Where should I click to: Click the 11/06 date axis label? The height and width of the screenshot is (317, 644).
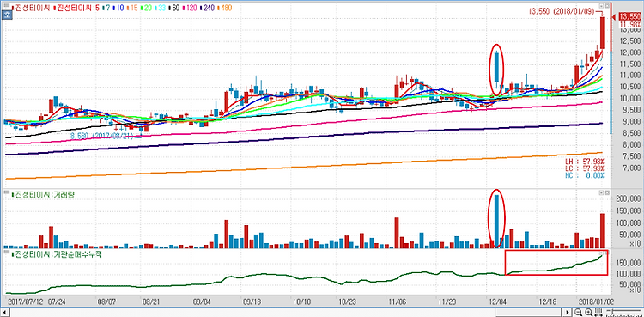pos(397,302)
